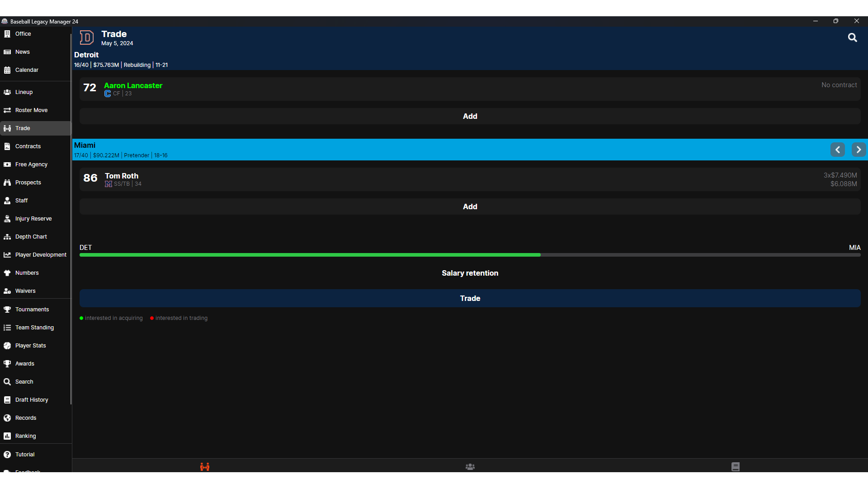Viewport: 868px width, 488px height.
Task: Add a player to Detroit's trade offer
Action: pyautogui.click(x=470, y=116)
